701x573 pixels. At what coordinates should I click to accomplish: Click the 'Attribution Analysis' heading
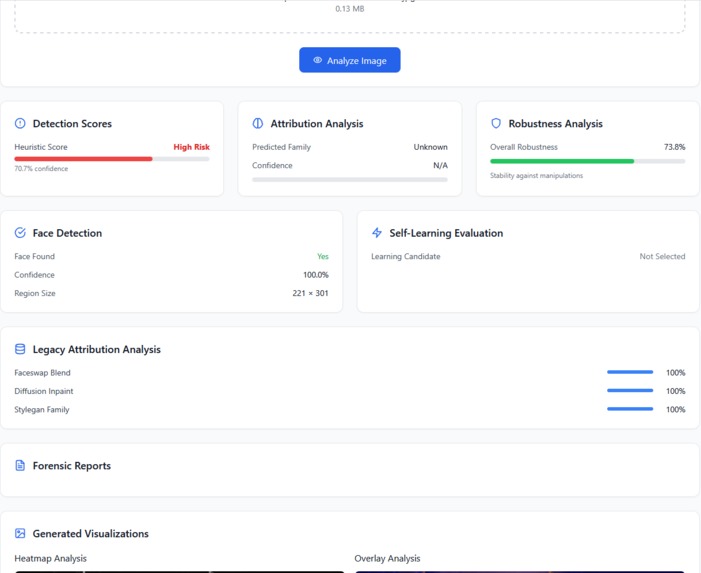pos(317,123)
